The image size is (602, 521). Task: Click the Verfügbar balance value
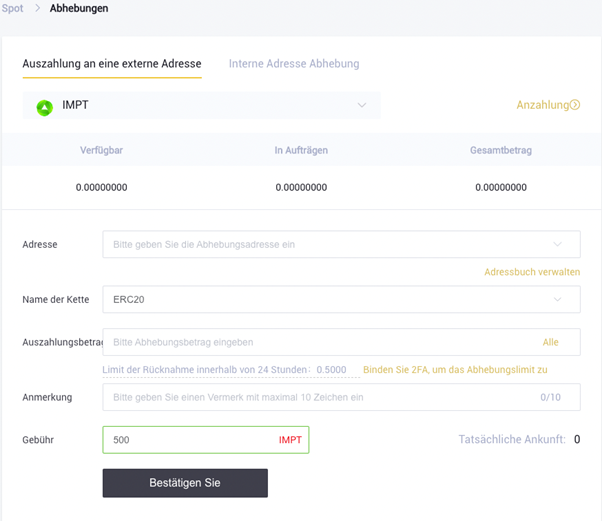101,187
